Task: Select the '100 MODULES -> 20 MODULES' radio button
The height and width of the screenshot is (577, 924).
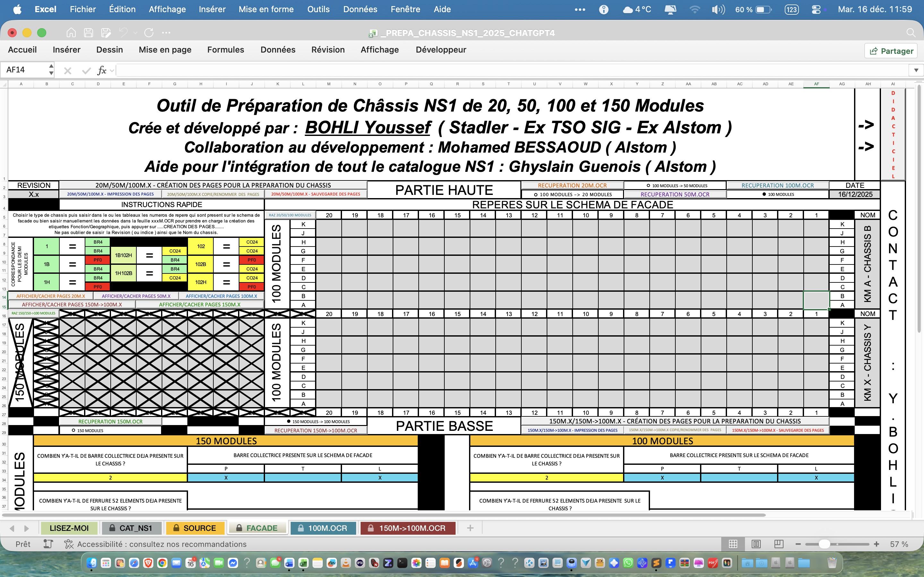Action: 536,195
